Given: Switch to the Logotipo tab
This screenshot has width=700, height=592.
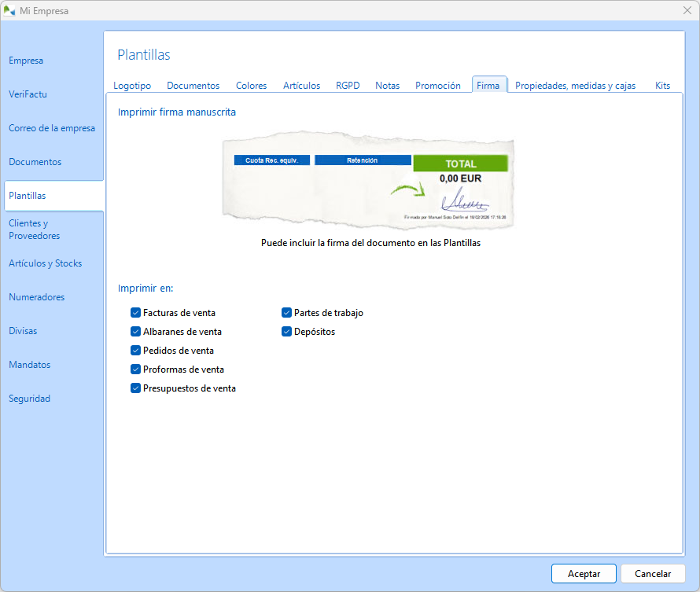Looking at the screenshot, I should pos(132,86).
